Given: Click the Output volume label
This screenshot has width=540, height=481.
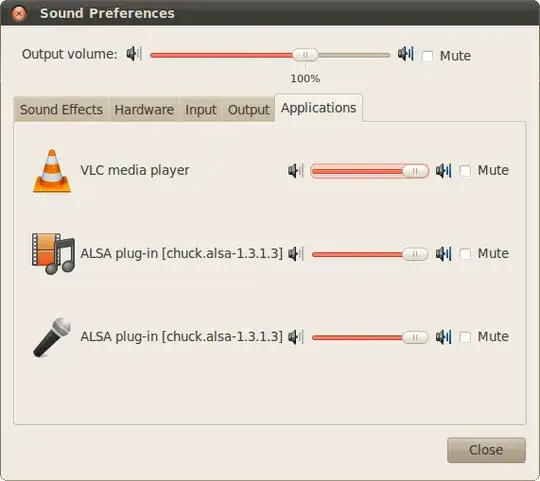Looking at the screenshot, I should (69, 54).
